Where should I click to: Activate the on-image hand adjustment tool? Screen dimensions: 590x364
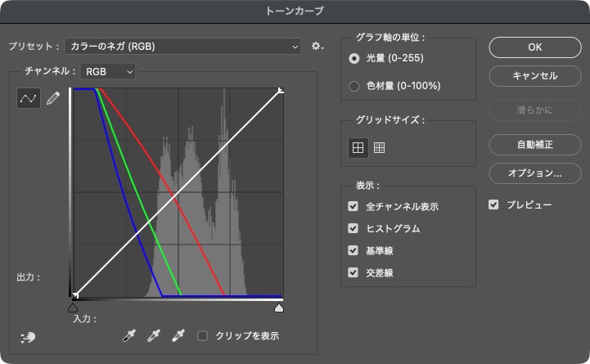[x=28, y=337]
